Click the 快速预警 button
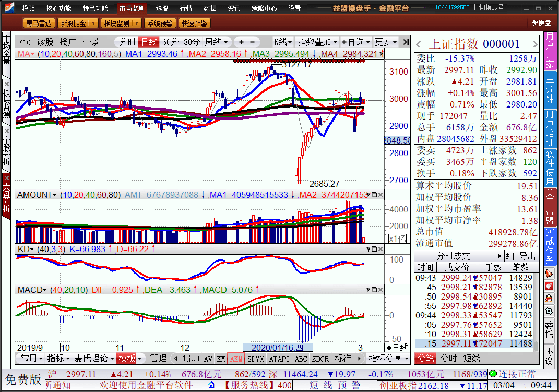The image size is (559, 392). 194,23
